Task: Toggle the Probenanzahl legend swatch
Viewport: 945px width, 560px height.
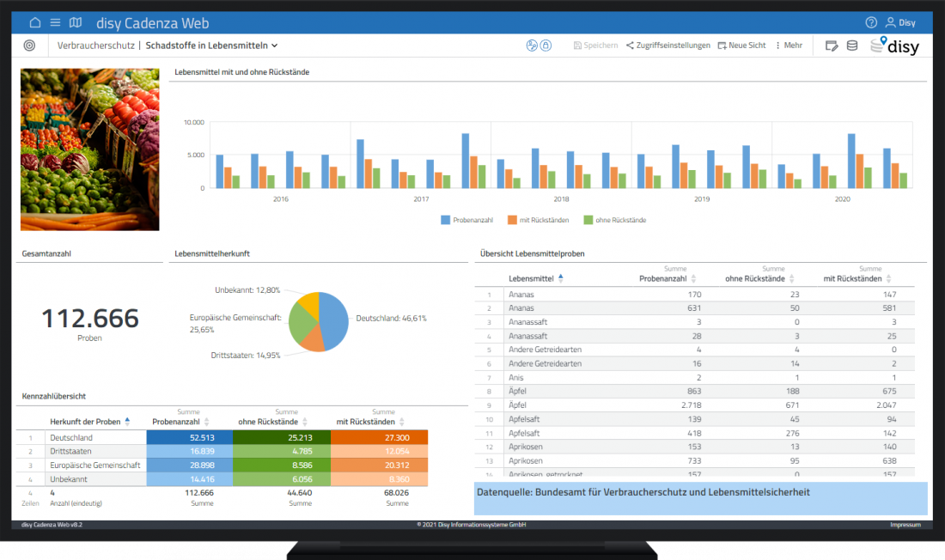Action: [x=445, y=220]
